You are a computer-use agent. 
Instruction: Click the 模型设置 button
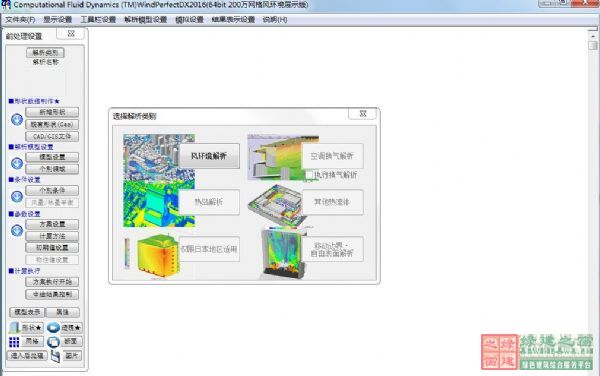click(52, 157)
